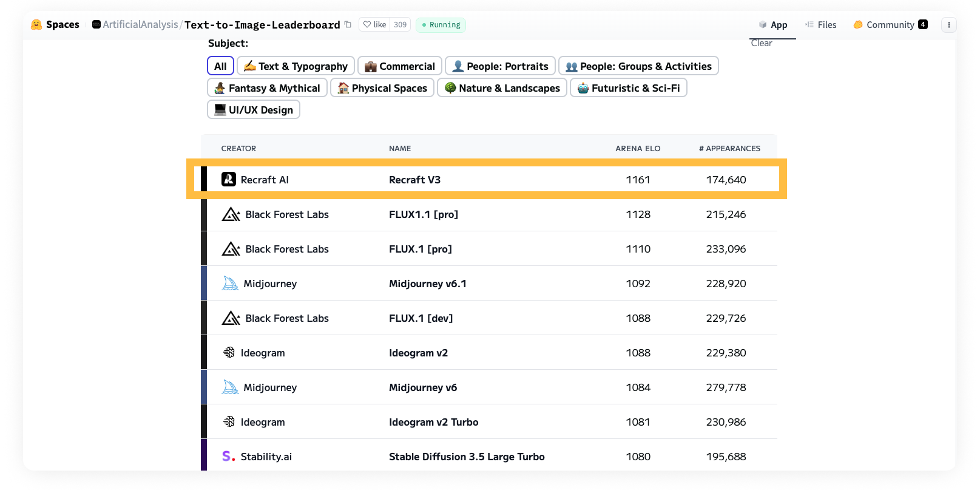Click the 1092 Arena ELO value
This screenshot has height=490, width=980.
point(638,284)
